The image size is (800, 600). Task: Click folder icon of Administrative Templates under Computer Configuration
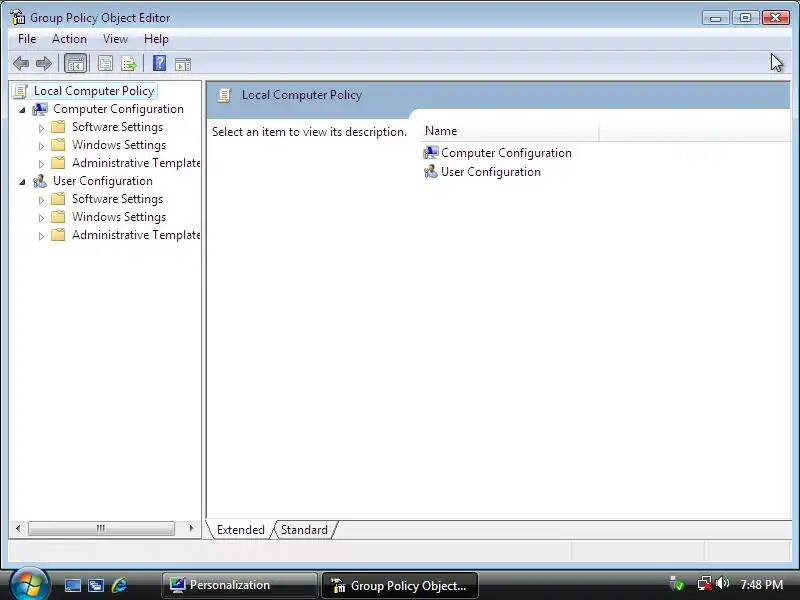pos(58,163)
